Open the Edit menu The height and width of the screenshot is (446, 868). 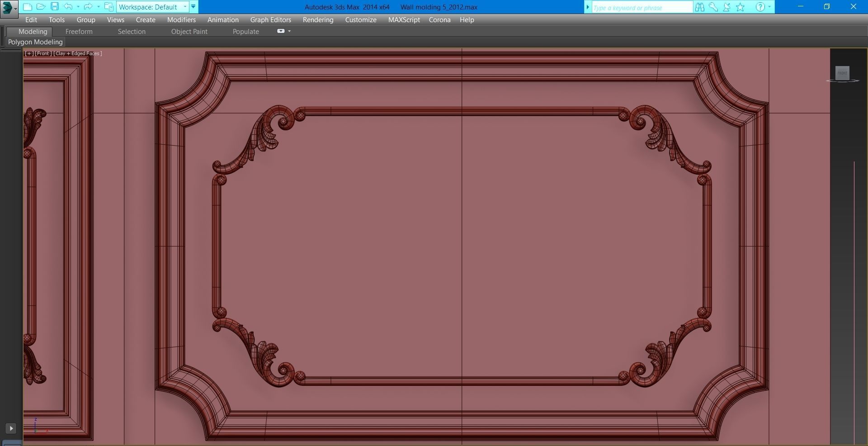tap(31, 20)
